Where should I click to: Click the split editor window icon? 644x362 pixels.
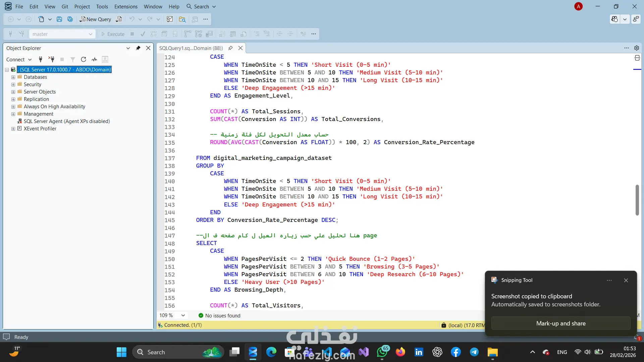tap(637, 58)
